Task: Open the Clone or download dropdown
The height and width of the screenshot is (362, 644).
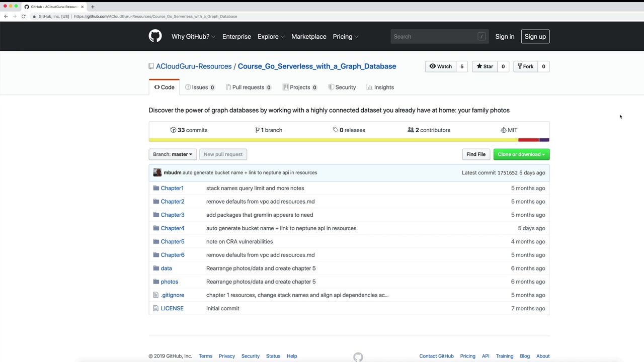Action: click(x=521, y=154)
